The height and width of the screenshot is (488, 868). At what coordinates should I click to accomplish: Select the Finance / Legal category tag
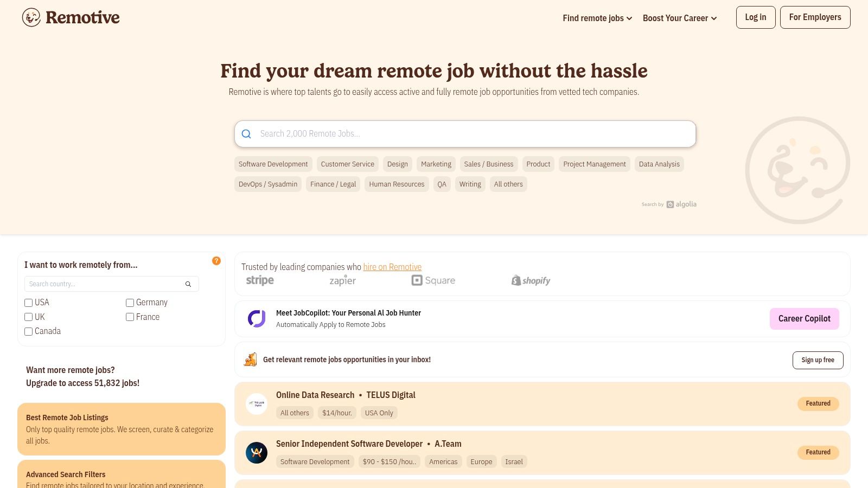pyautogui.click(x=333, y=184)
